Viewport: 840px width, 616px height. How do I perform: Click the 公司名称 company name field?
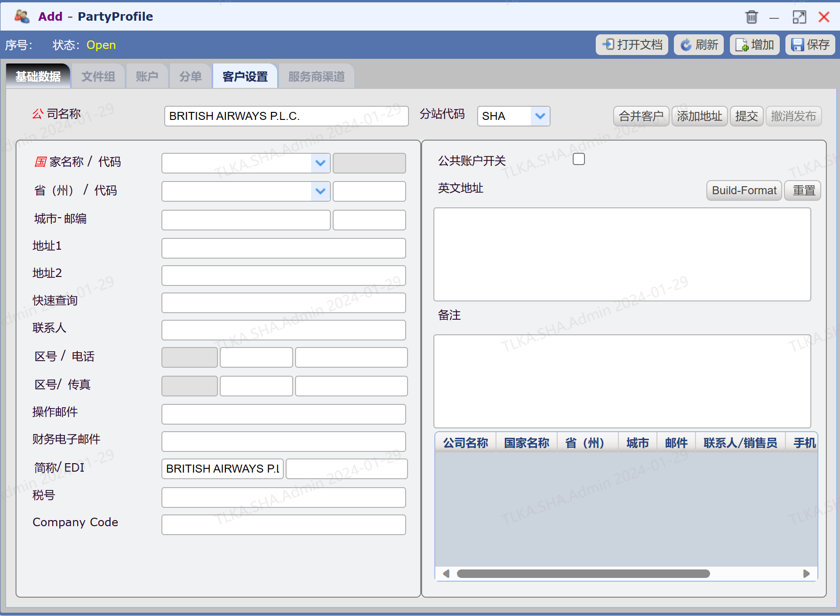286,116
